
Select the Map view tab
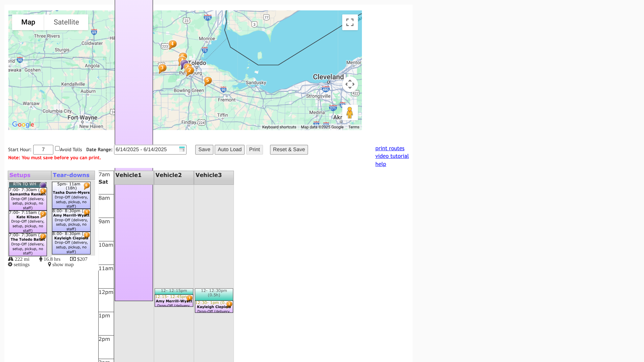[28, 22]
